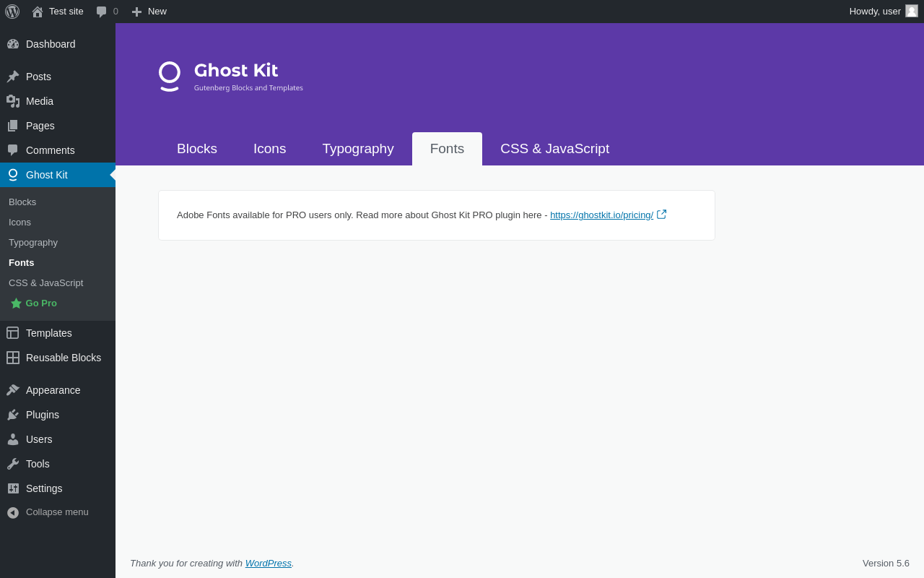Viewport: 924px width, 578px height.
Task: Open Dashboard menu item
Action: (x=58, y=44)
